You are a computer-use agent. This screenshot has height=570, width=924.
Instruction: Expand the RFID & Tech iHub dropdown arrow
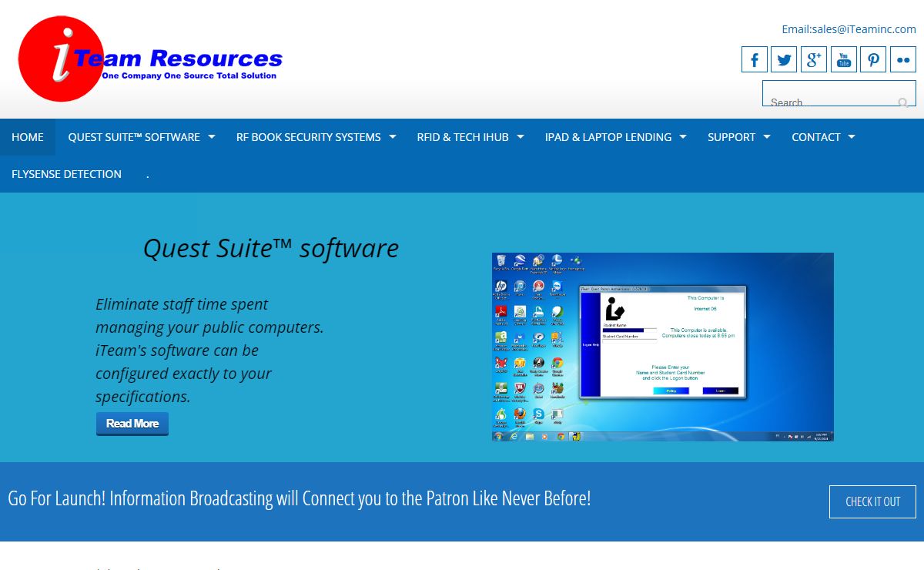click(x=521, y=137)
